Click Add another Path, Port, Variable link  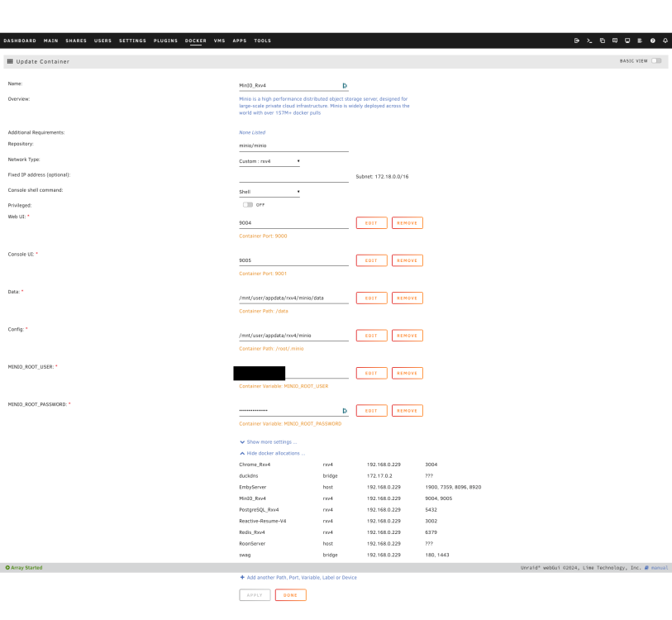click(x=298, y=578)
